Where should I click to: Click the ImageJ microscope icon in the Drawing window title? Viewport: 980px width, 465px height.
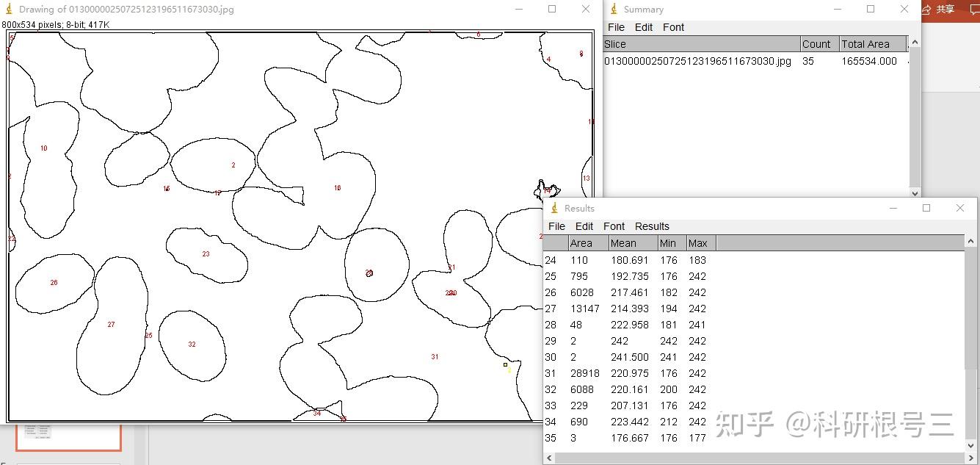tap(10, 10)
